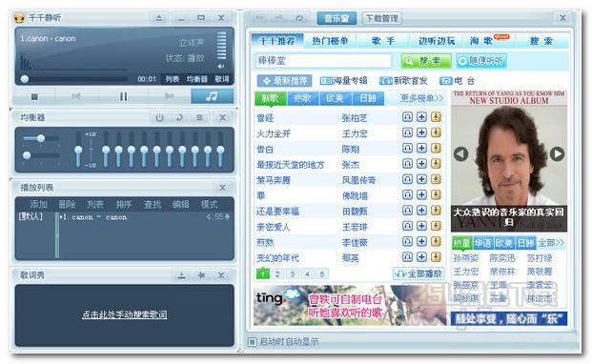Viewport: 592px width, 364px height.
Task: Click the desktop lyrics icon in 歌词秀 panel
Action: pos(181,275)
